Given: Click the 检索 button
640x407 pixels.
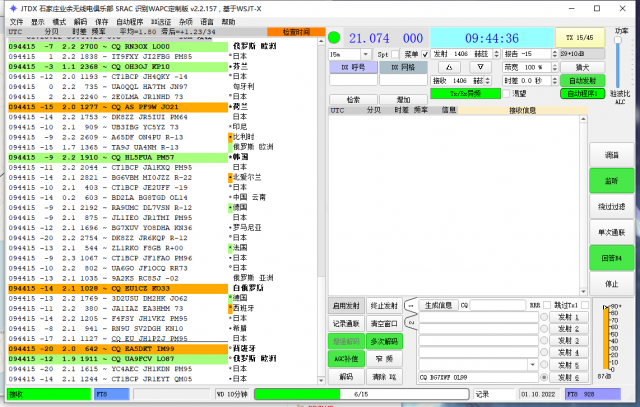Looking at the screenshot, I should tap(353, 100).
